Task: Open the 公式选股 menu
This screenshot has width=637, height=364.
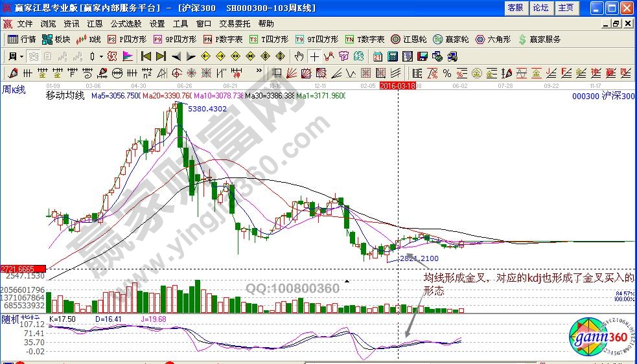Action: (x=126, y=23)
